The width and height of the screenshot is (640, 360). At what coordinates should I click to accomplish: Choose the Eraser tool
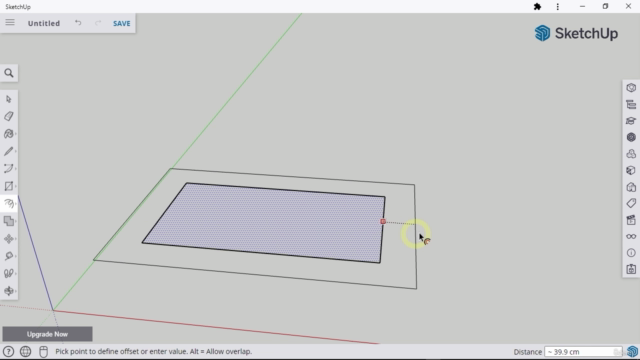tap(9, 116)
